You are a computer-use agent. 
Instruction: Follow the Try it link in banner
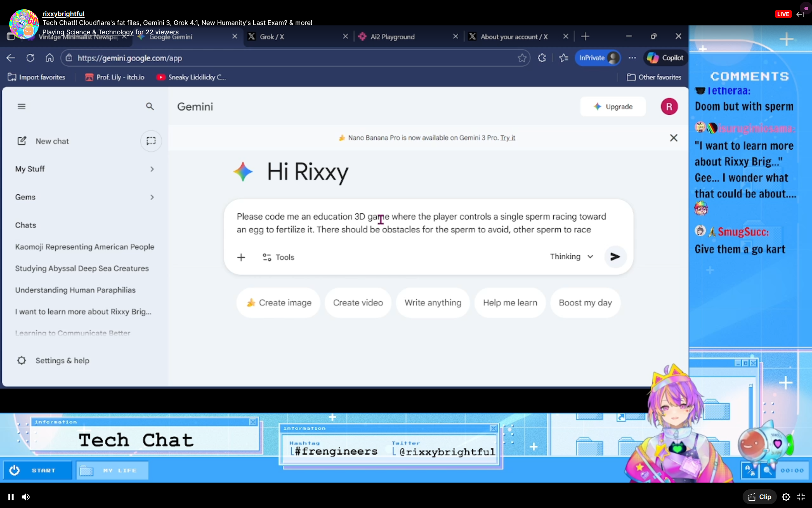(507, 138)
